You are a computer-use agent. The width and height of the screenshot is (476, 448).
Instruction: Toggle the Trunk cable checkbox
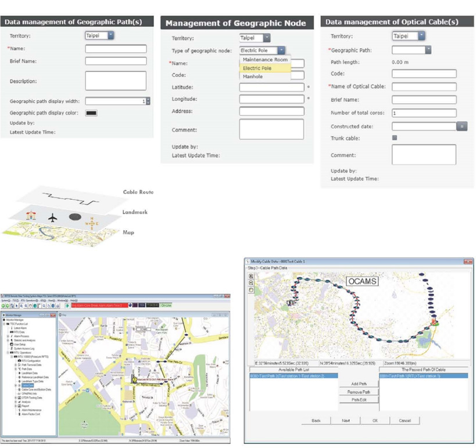(395, 138)
